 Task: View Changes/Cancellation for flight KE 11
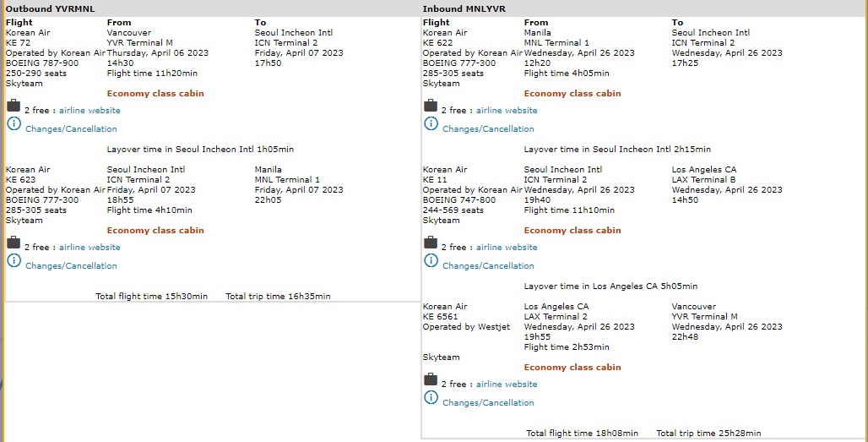tap(488, 266)
